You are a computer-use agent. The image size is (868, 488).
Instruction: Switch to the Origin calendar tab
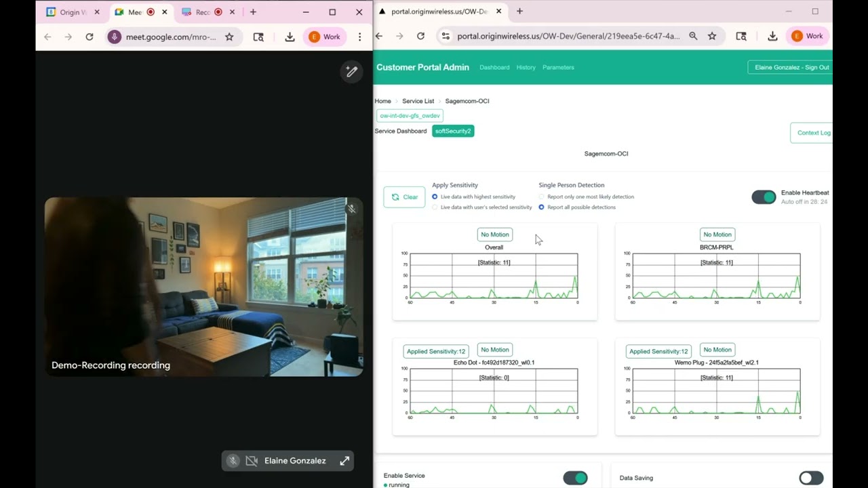[x=72, y=12]
